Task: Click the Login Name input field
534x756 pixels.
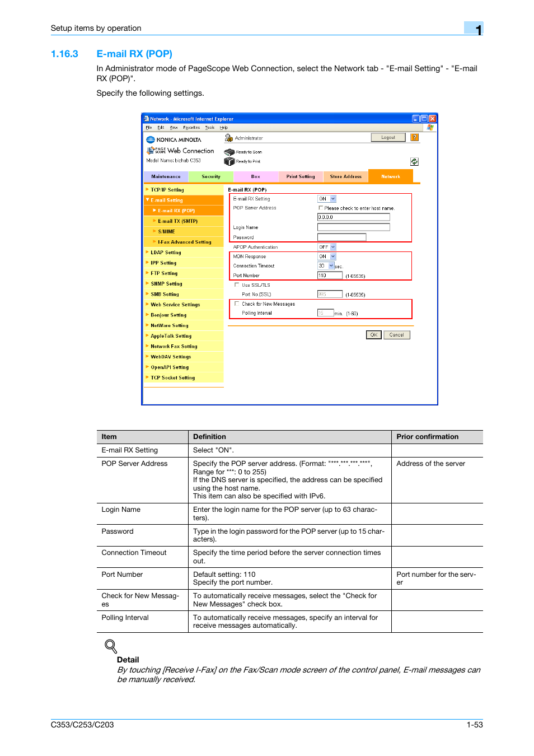Action: tap(354, 227)
